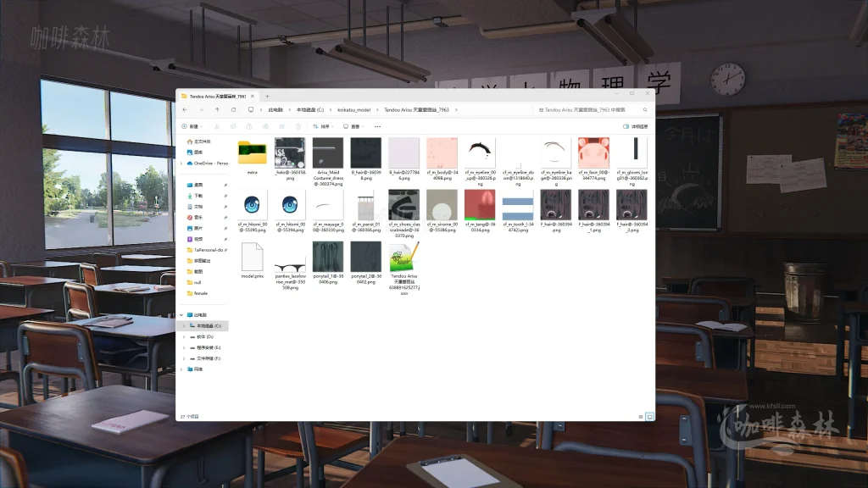Open the Sort dropdown menu
The image size is (868, 488).
327,126
